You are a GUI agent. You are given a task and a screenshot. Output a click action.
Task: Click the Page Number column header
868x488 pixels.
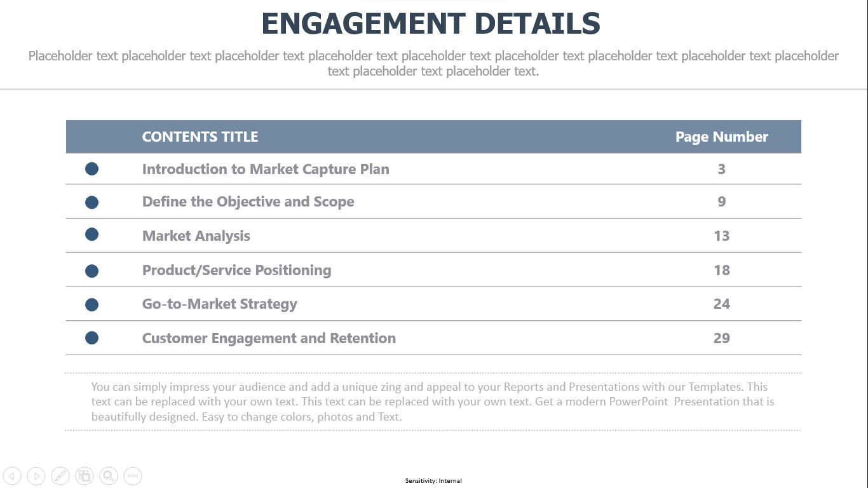[x=722, y=137]
